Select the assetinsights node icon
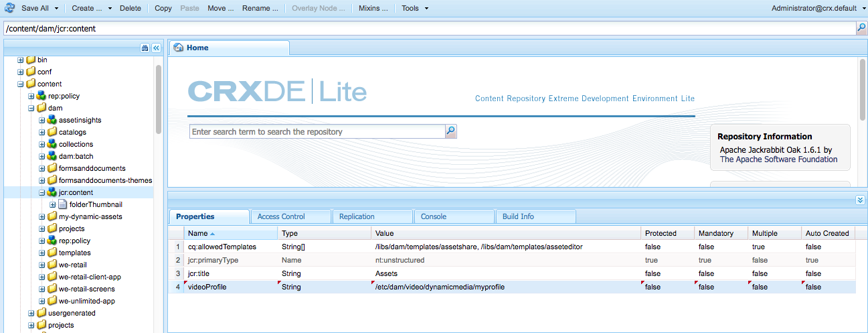This screenshot has width=868, height=333. pos(52,120)
